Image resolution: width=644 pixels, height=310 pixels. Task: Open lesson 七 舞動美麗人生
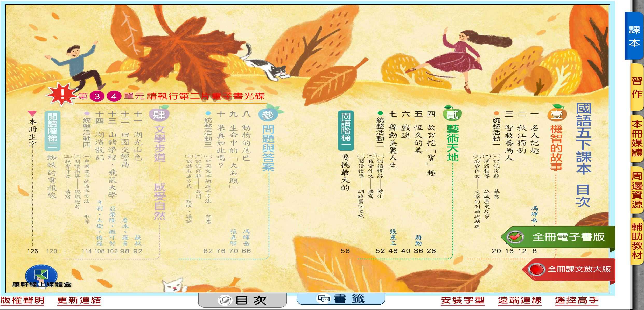tap(393, 140)
